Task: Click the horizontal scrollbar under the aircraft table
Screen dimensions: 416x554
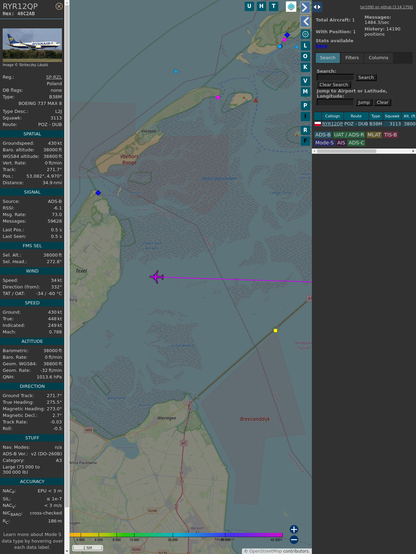Action: pyautogui.click(x=364, y=151)
